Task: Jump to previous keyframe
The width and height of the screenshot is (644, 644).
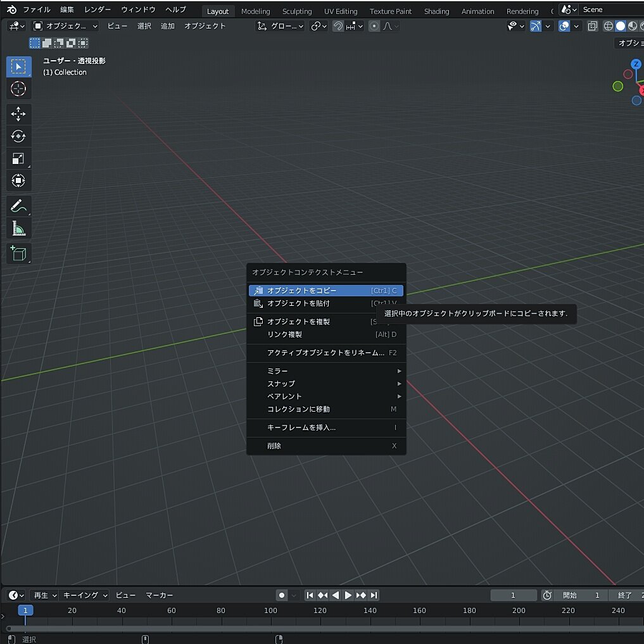Action: tap(323, 595)
